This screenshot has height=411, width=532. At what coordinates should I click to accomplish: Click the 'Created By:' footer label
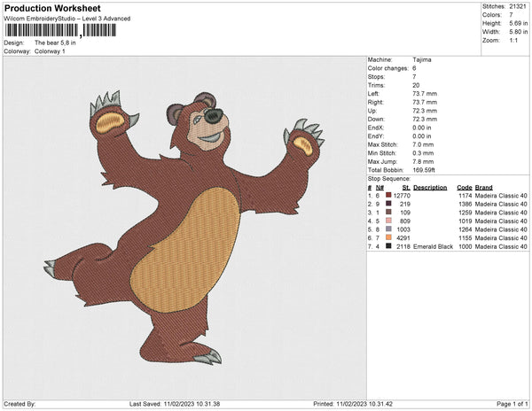(x=20, y=404)
